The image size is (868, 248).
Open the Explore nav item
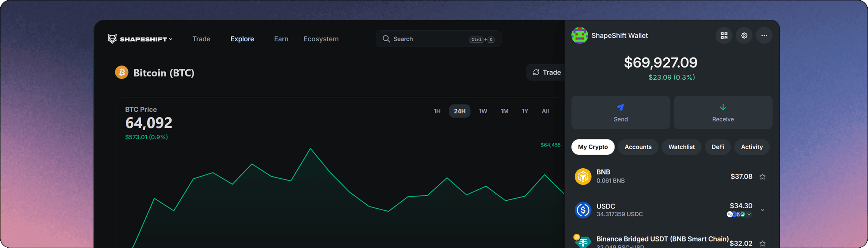(x=242, y=39)
